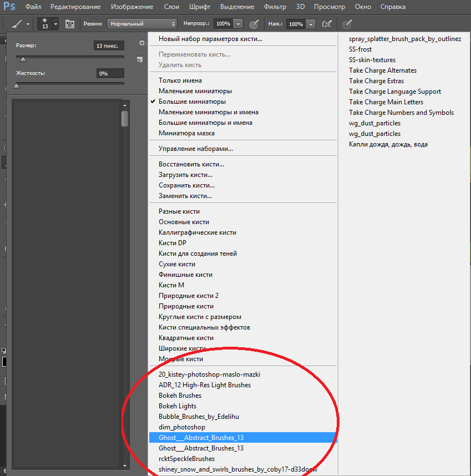Open the Режим blending mode dropdown
Image resolution: width=471 pixels, height=476 pixels.
click(x=141, y=24)
